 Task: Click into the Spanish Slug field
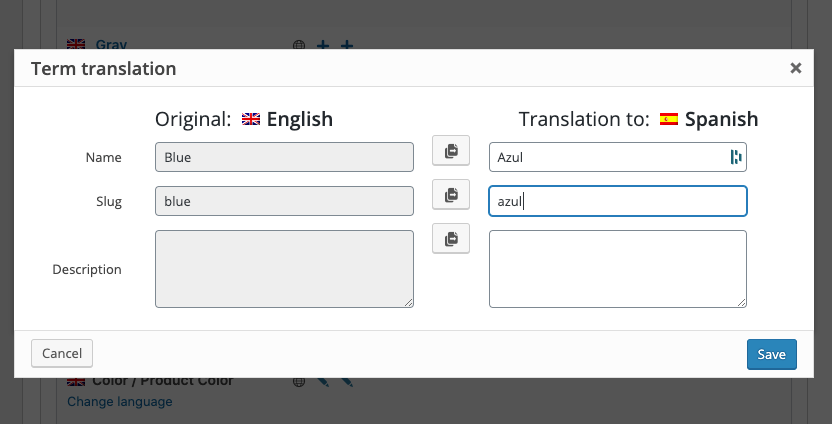pyautogui.click(x=617, y=201)
